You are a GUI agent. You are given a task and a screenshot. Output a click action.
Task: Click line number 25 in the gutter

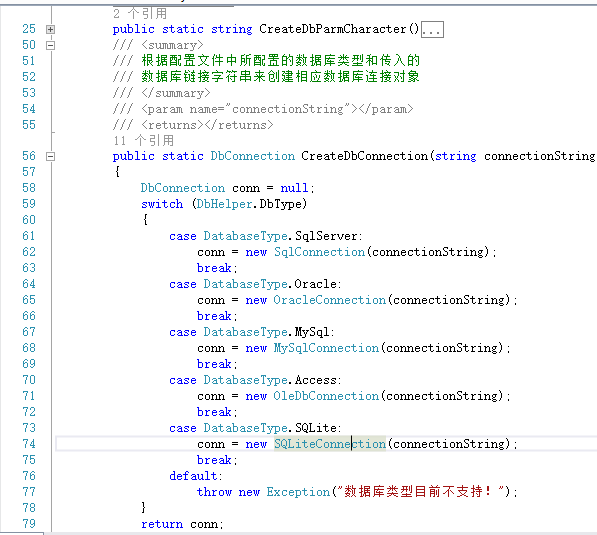pos(29,29)
